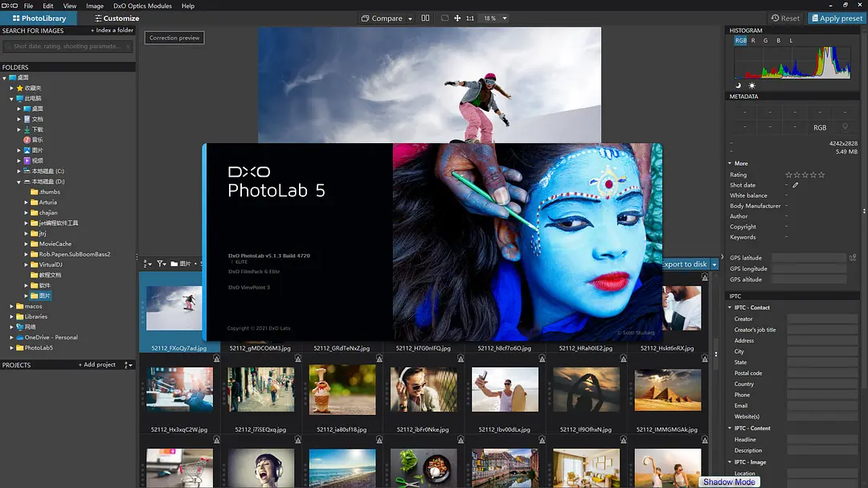Click status icon above 52112_i7iSEQxq.jpg
Viewport: 868px width, 488px height.
(x=298, y=359)
